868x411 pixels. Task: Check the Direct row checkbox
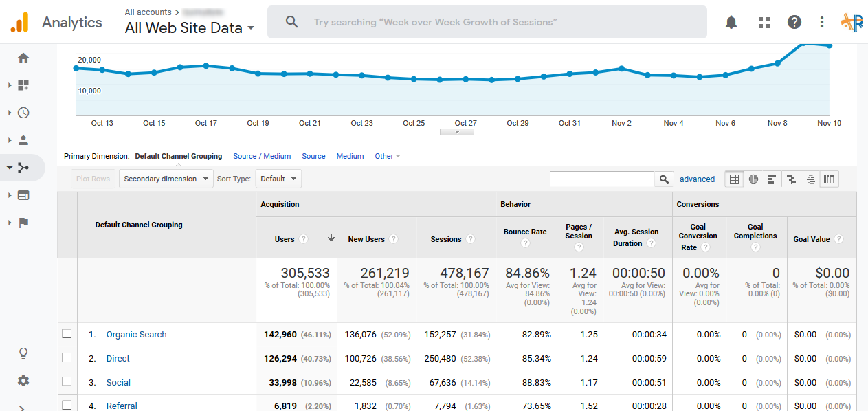pyautogui.click(x=67, y=358)
